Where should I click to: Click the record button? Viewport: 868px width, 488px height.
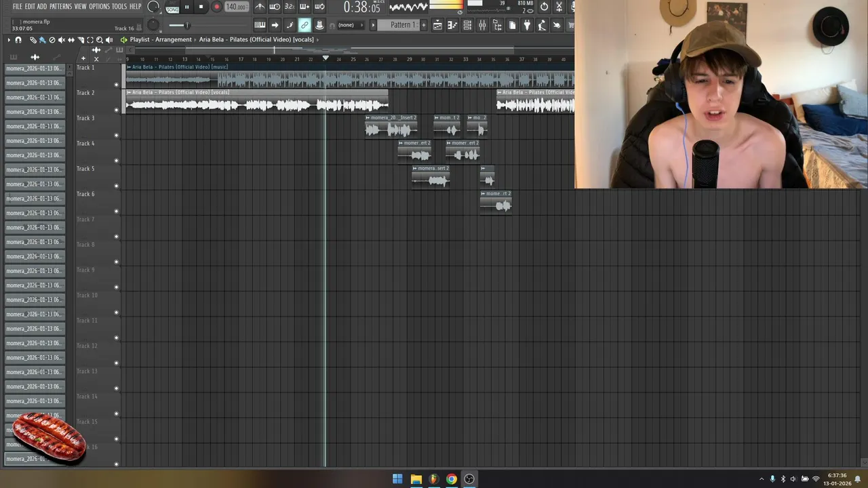[x=217, y=7]
